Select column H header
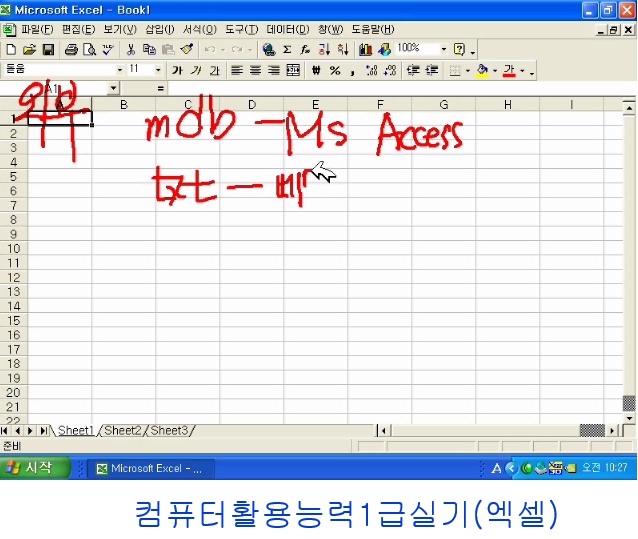638x539 pixels. click(x=508, y=105)
